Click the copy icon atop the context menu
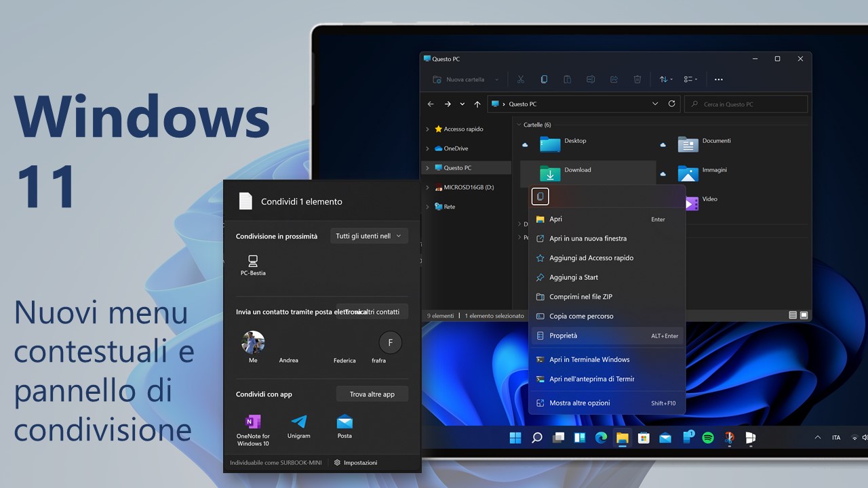868x488 pixels. [x=540, y=197]
